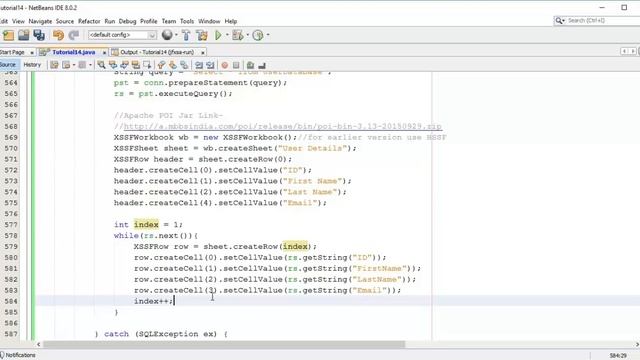This screenshot has width=640, height=360.
Task: Click the Profile Project clock icon
Action: pos(258,35)
